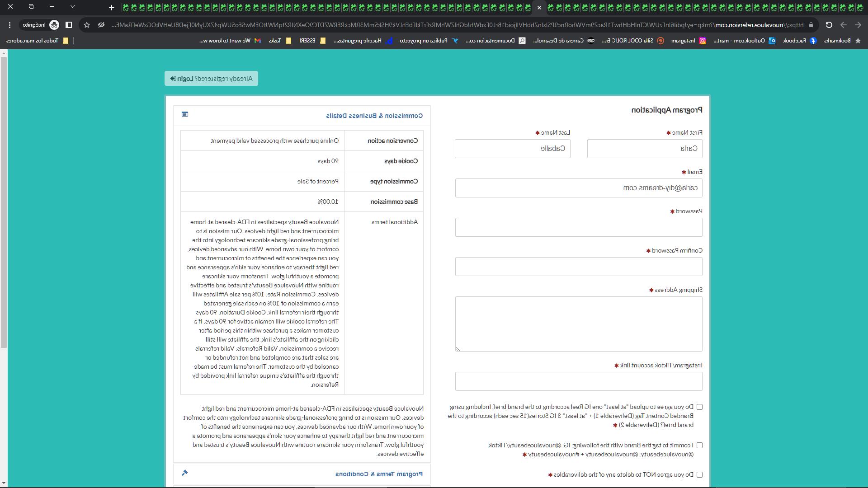Click the crossed-eye tracking protection icon
This screenshot has height=488, width=868.
101,25
